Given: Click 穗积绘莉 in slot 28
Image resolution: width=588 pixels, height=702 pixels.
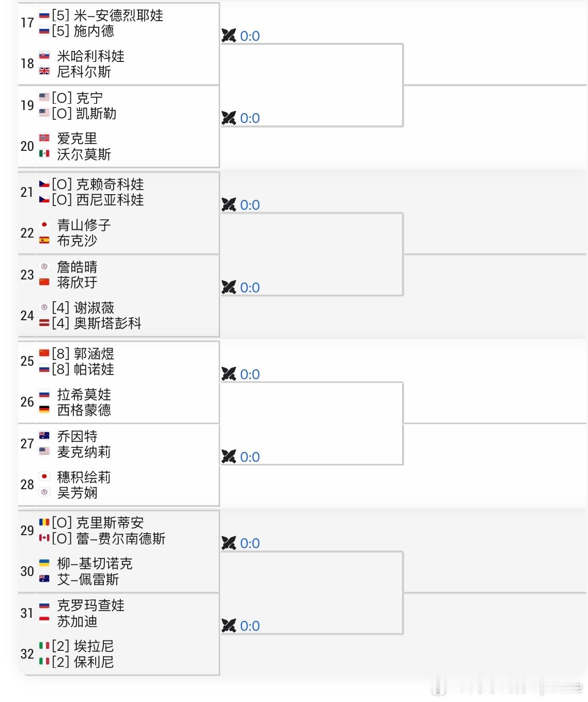Looking at the screenshot, I should pos(84,477).
